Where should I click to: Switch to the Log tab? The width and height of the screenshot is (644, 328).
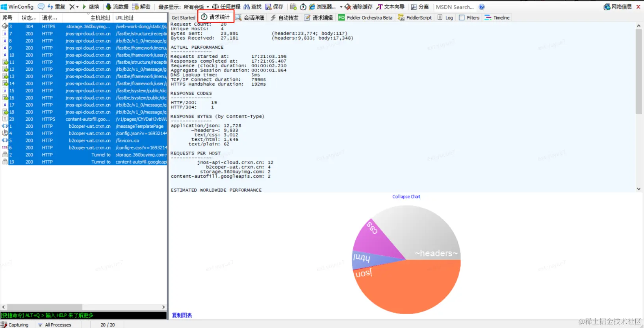pos(445,18)
